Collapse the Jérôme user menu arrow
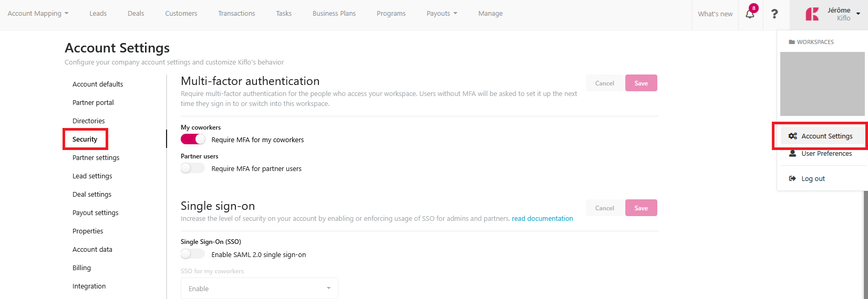The image size is (868, 299). click(x=858, y=14)
